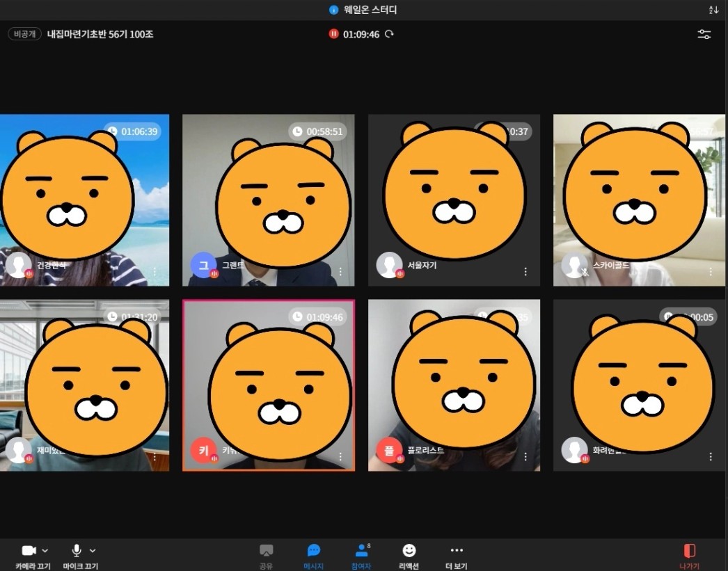Click the 스카이골드 muted profile avatar

coord(574,265)
